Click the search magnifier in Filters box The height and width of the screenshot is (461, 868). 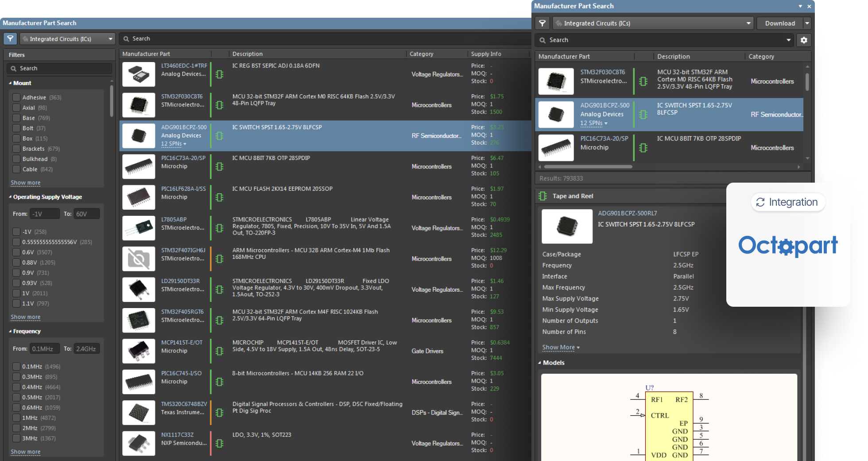pyautogui.click(x=13, y=68)
